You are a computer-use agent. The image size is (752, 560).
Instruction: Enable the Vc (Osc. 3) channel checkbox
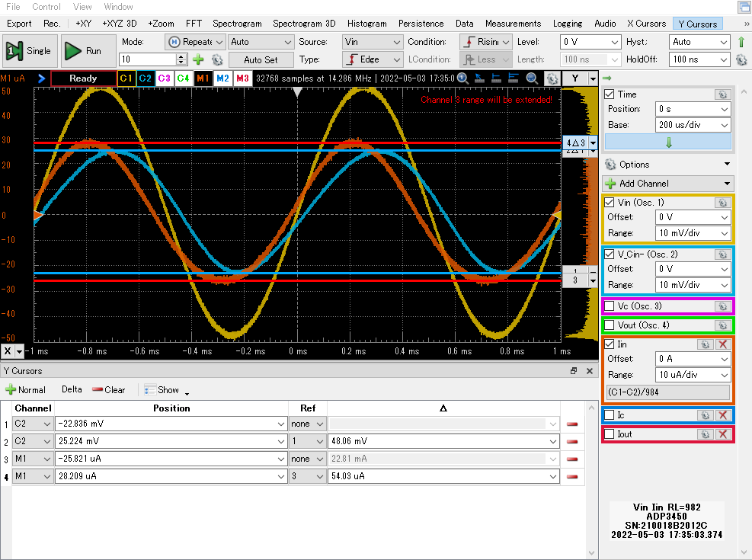[610, 306]
